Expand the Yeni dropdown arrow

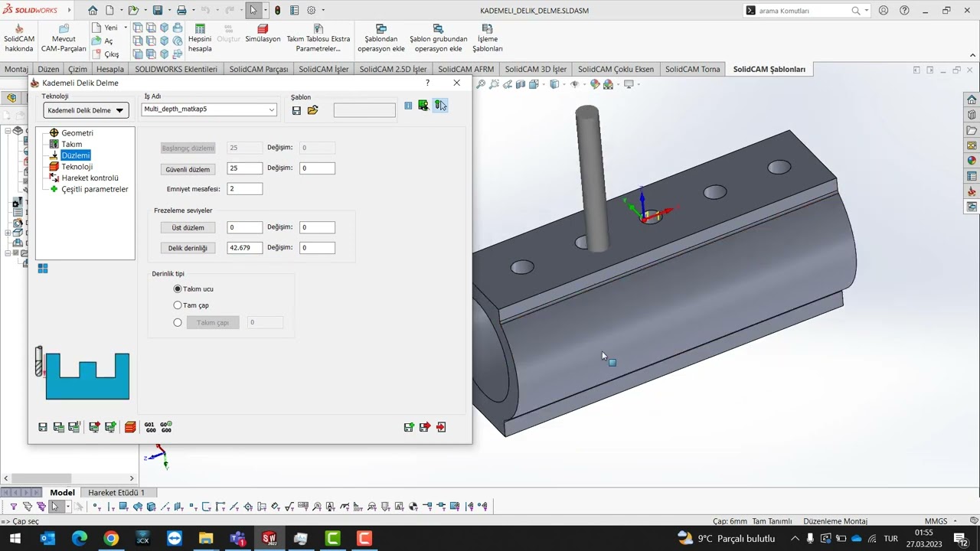[125, 28]
